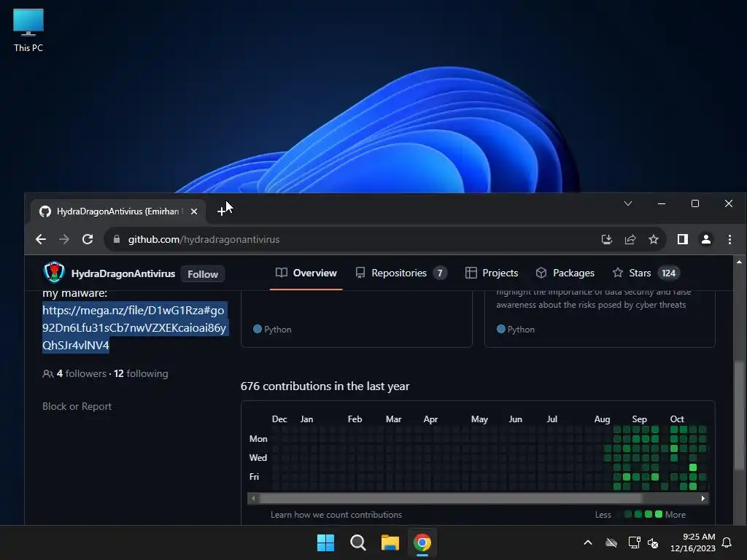
Task: Reload the GitHub page
Action: point(88,239)
